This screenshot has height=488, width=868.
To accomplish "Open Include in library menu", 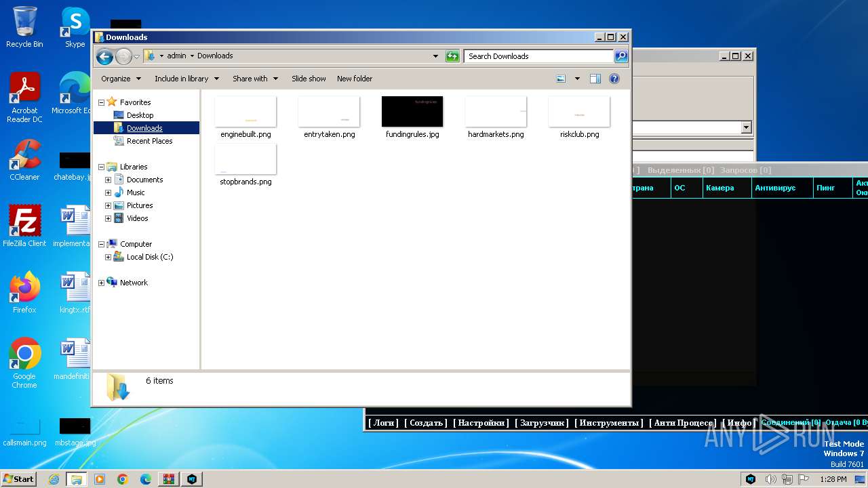I will (186, 79).
